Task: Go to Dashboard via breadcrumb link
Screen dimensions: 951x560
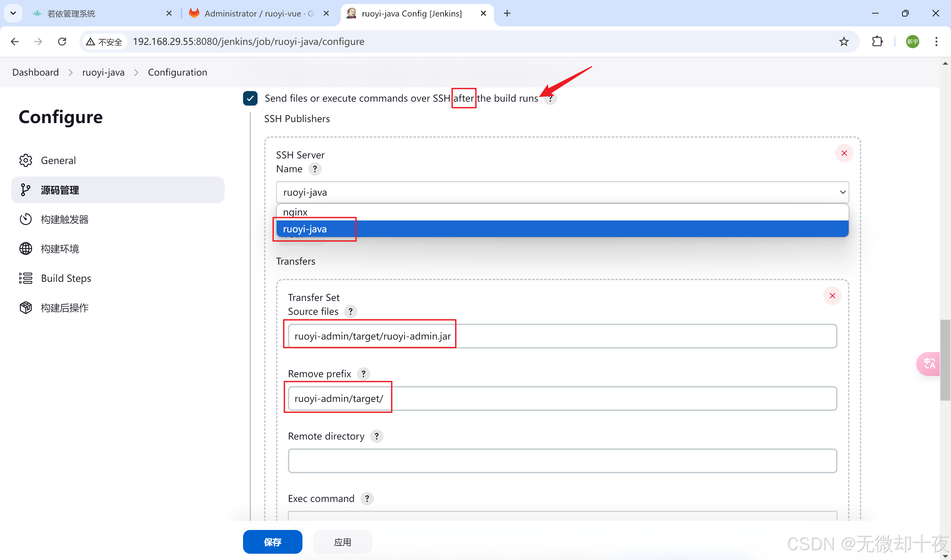Action: (35, 72)
